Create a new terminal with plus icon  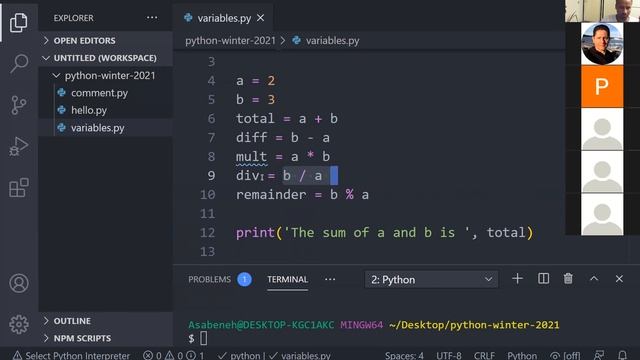tap(517, 279)
